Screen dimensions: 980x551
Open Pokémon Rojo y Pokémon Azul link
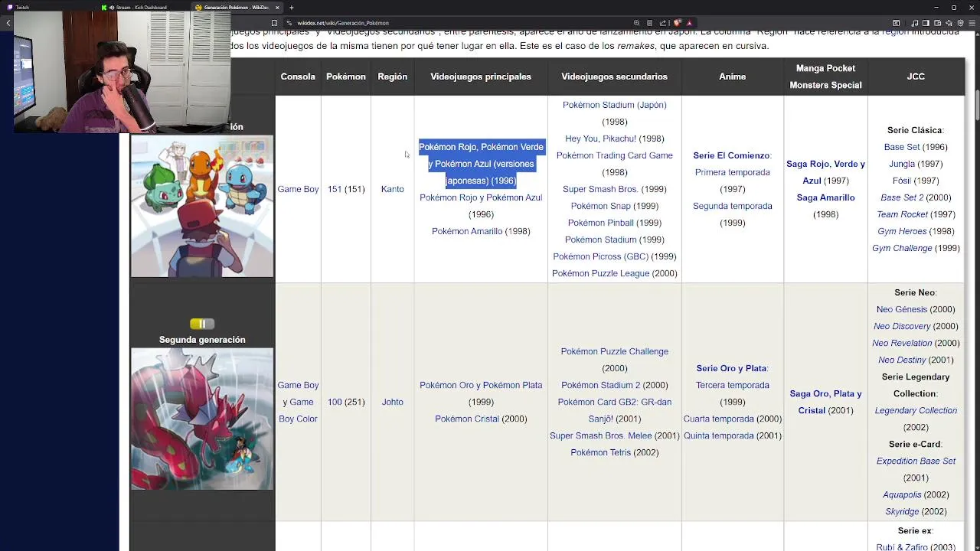481,197
